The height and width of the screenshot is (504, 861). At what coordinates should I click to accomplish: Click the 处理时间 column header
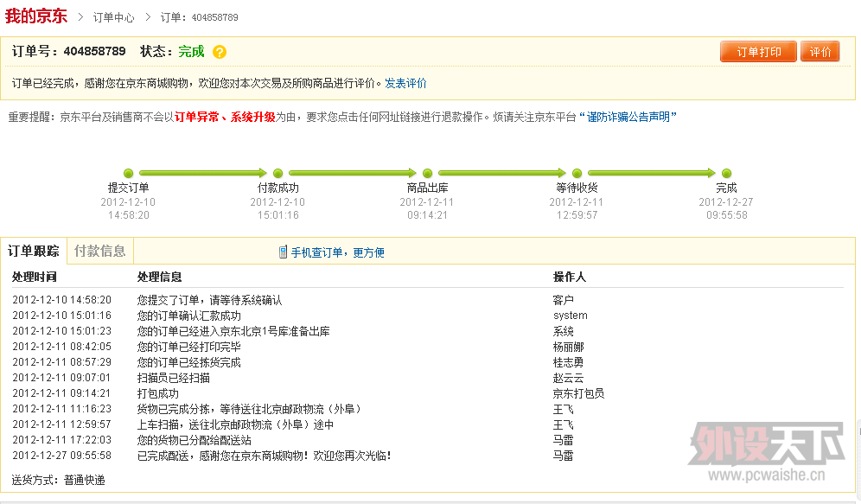pyautogui.click(x=35, y=277)
